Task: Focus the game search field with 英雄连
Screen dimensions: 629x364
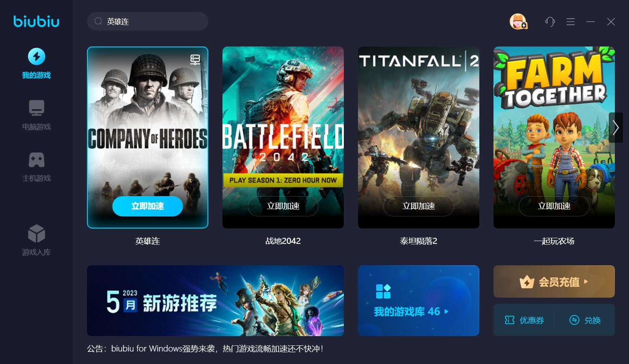Action: (148, 21)
